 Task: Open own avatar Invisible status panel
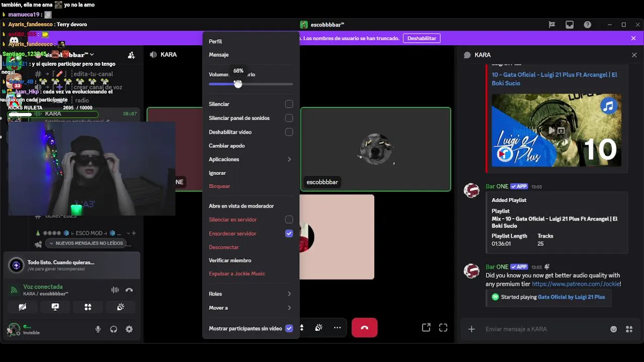coord(24,329)
